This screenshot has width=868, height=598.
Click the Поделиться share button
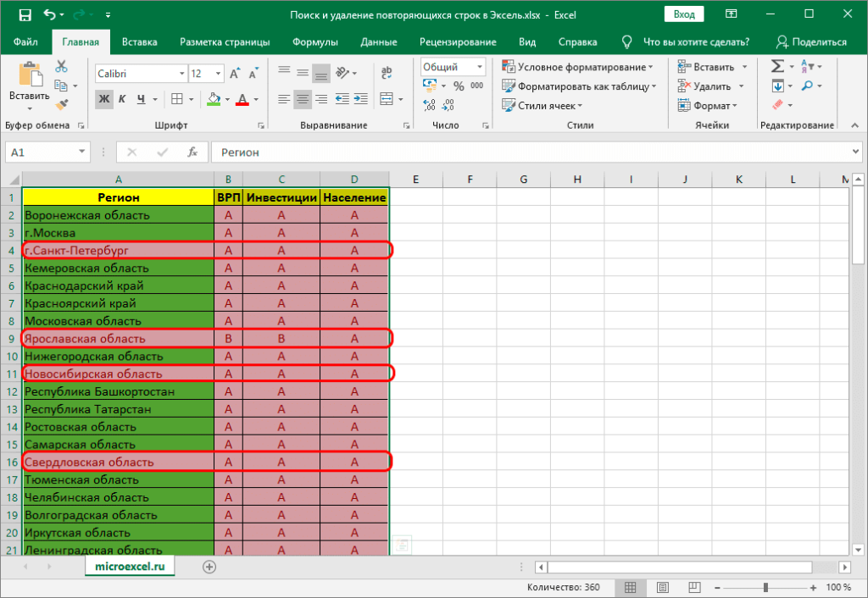pos(811,42)
